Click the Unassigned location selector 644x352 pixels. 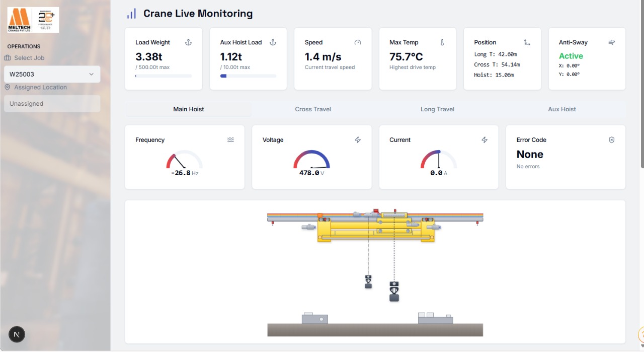[52, 104]
